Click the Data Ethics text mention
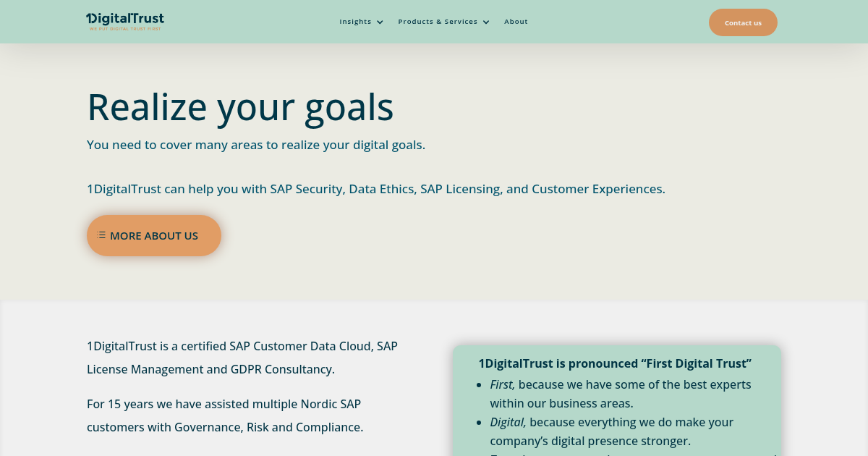Viewport: 868px width, 456px height. tap(378, 188)
